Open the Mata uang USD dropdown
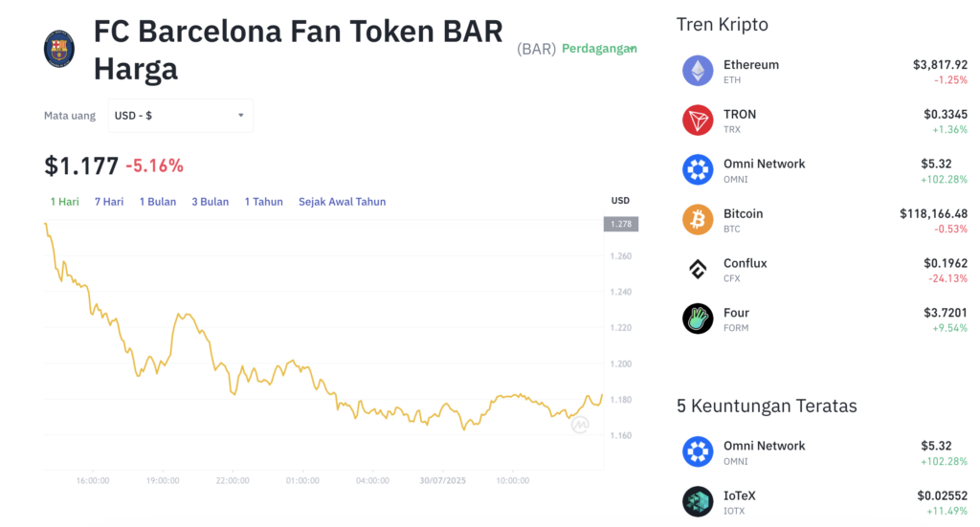980x527 pixels. pyautogui.click(x=181, y=116)
